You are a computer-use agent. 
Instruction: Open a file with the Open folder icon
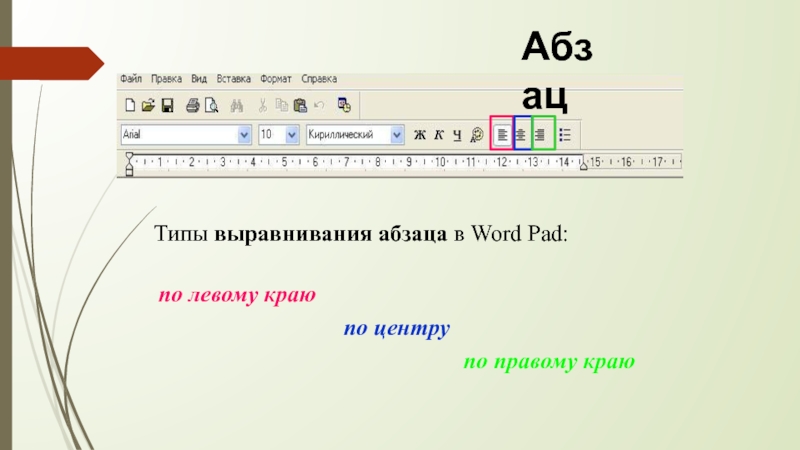point(148,105)
